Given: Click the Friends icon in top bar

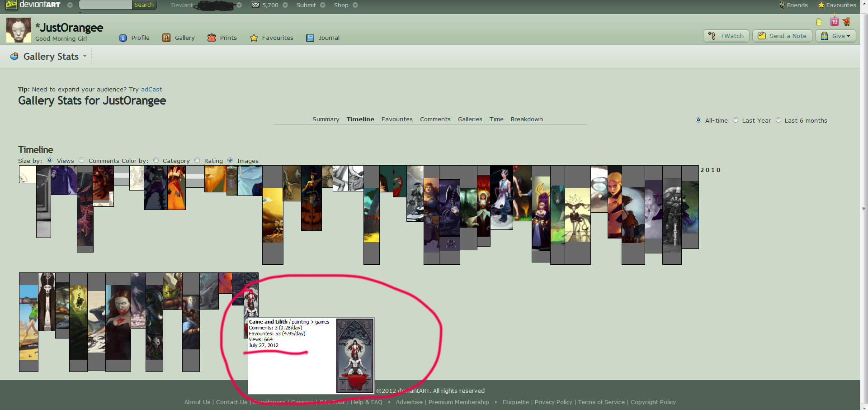Looking at the screenshot, I should (782, 5).
